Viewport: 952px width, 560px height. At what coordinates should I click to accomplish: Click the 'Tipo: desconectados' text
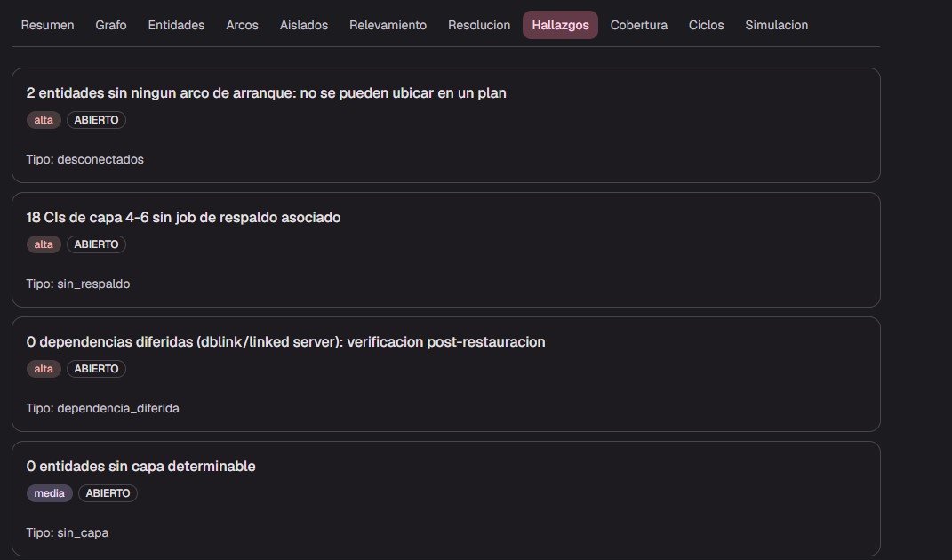coord(85,160)
